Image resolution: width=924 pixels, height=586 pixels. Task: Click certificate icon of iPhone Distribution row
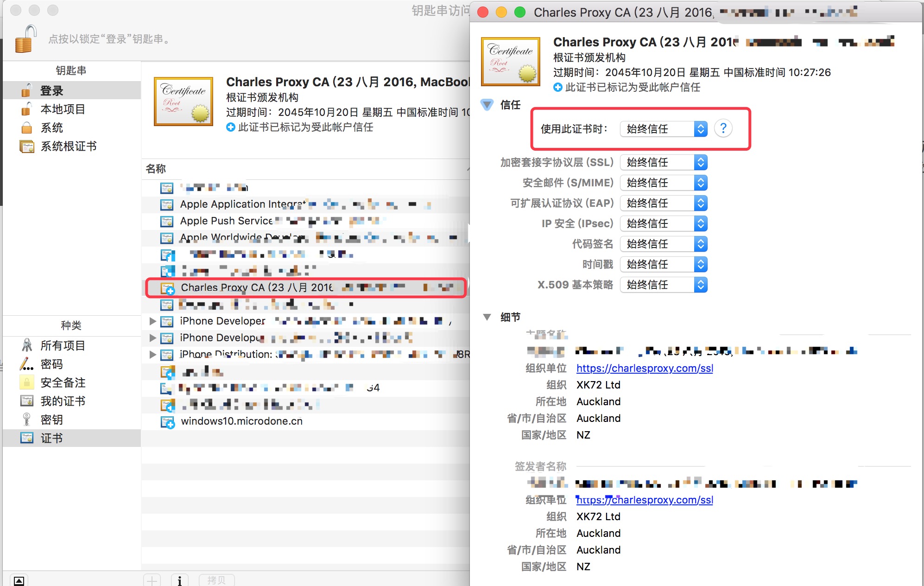166,355
